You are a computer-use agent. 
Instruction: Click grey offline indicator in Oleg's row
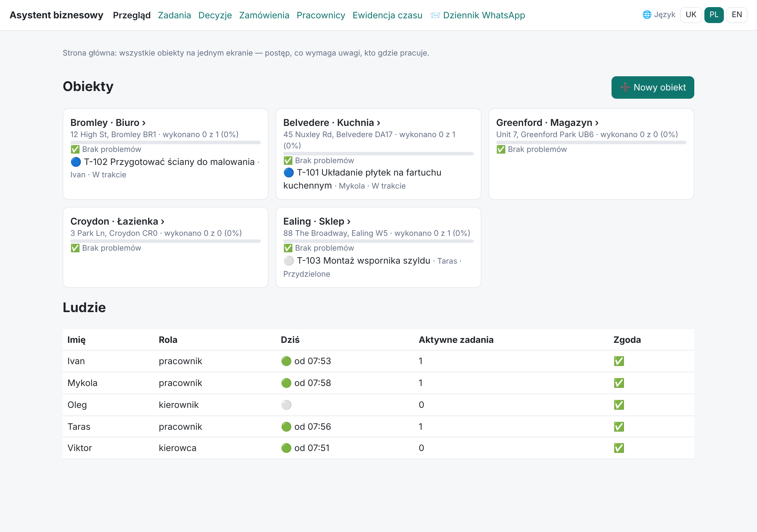click(x=286, y=405)
